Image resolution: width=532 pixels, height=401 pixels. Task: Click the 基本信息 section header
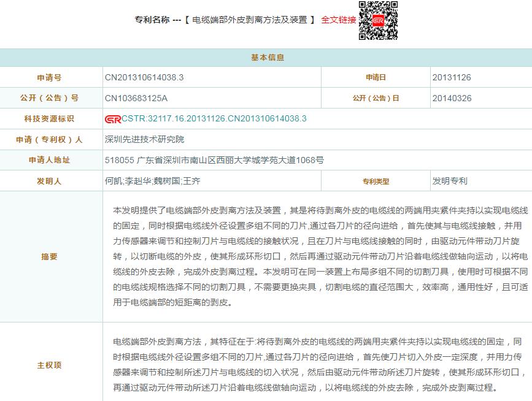[267, 58]
